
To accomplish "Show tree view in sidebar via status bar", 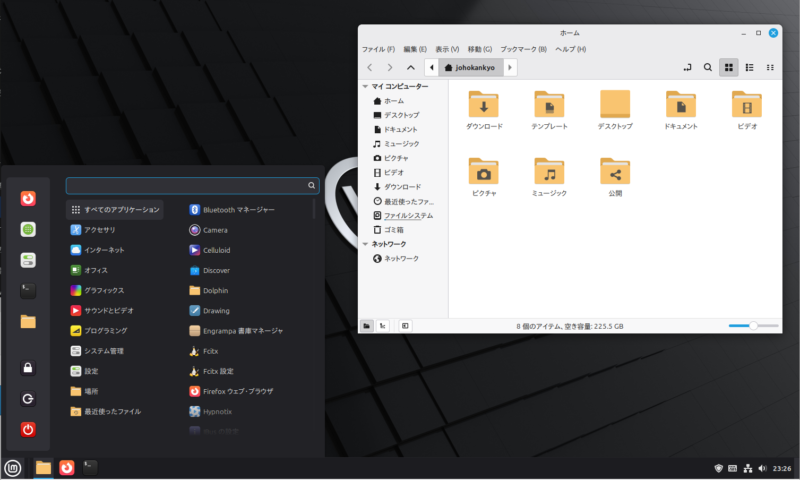I will click(384, 326).
